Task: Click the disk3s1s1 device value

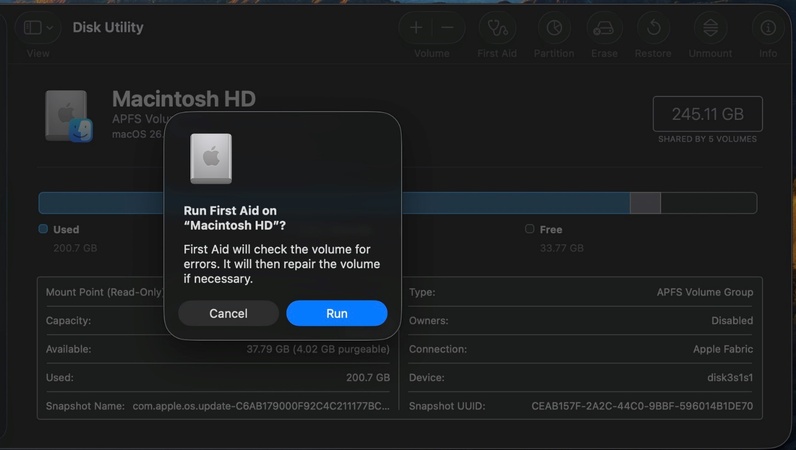Action: point(730,377)
